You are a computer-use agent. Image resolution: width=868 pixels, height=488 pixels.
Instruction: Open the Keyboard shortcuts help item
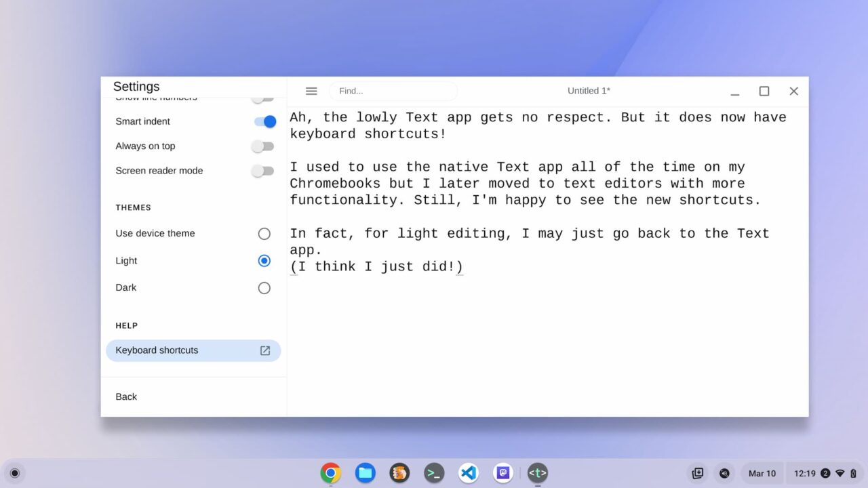click(x=193, y=350)
